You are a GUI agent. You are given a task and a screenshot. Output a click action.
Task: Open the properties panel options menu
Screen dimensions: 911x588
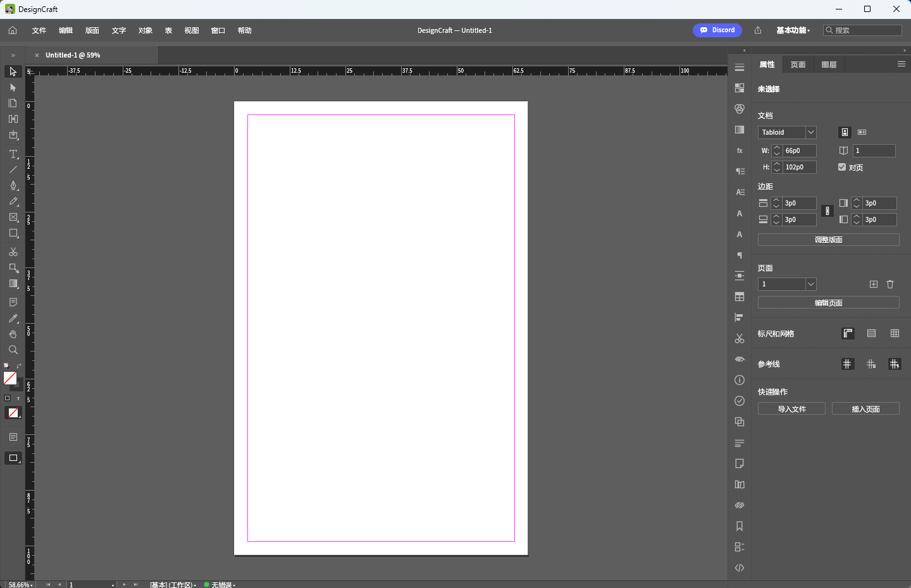[x=902, y=64]
